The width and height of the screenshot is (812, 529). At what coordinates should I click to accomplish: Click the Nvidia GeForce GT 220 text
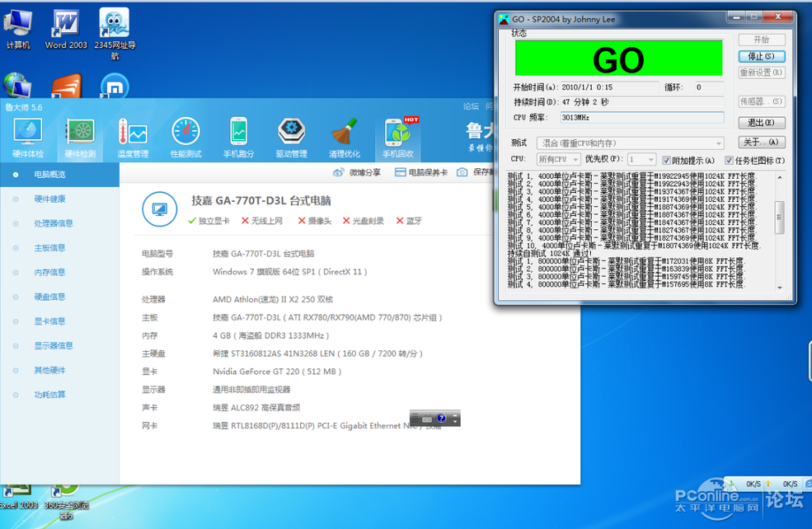[x=277, y=371]
